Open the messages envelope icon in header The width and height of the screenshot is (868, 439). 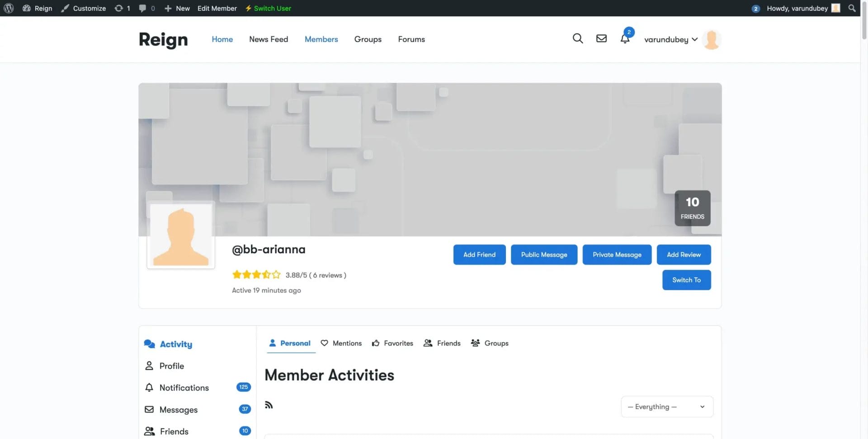[601, 38]
